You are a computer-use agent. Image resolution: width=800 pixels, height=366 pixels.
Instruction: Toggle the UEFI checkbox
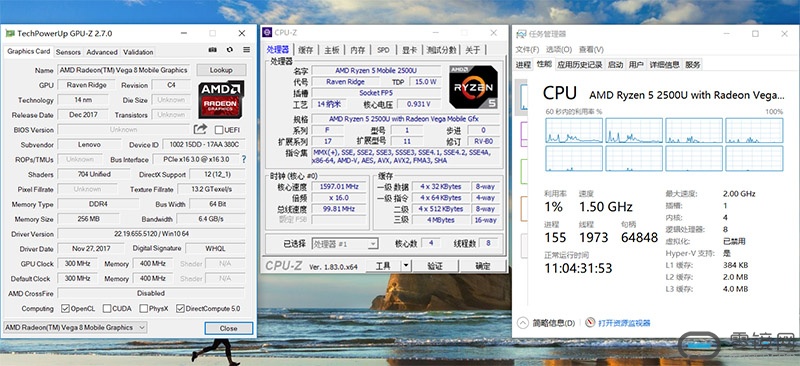click(219, 130)
